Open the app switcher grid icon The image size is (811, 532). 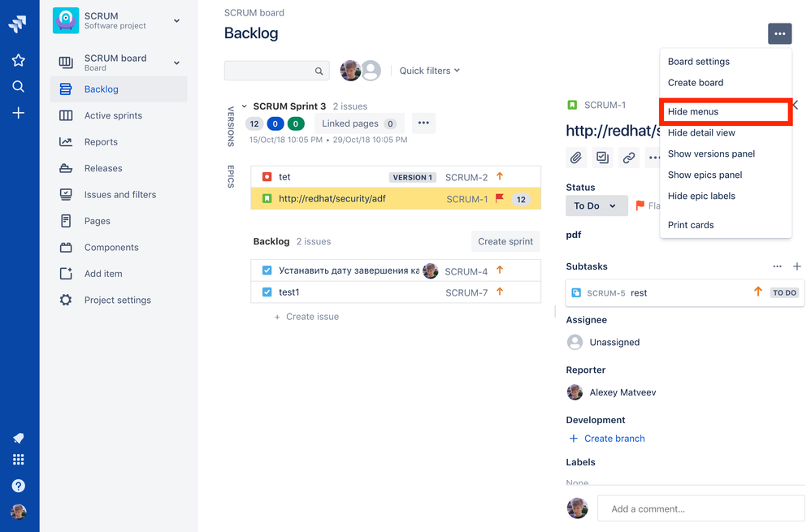(18, 460)
